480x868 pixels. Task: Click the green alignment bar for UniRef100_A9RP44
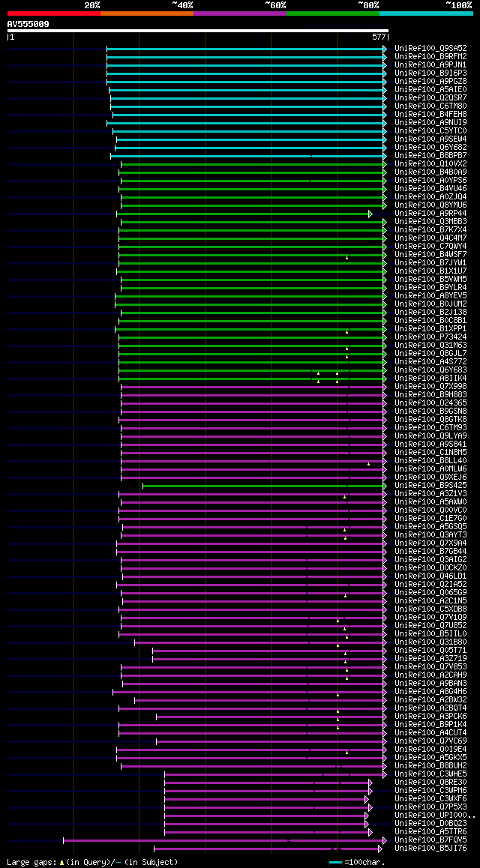[244, 214]
